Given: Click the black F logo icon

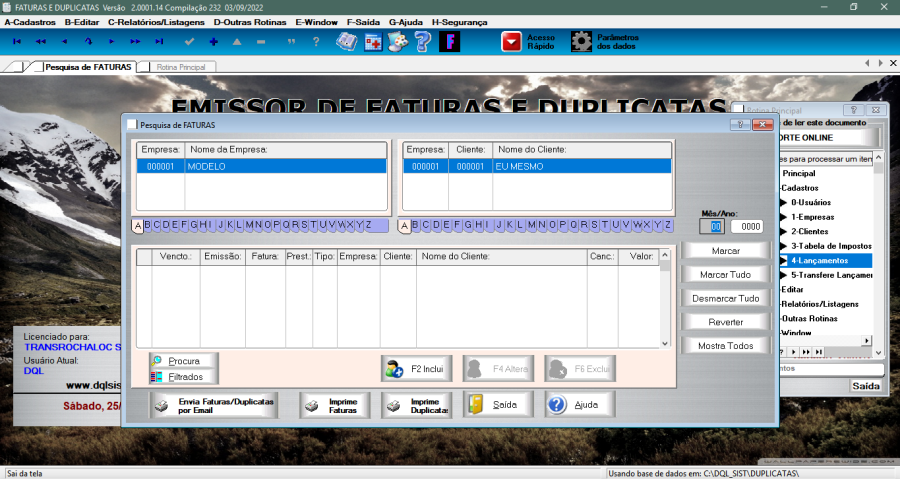Looking at the screenshot, I should (x=452, y=42).
